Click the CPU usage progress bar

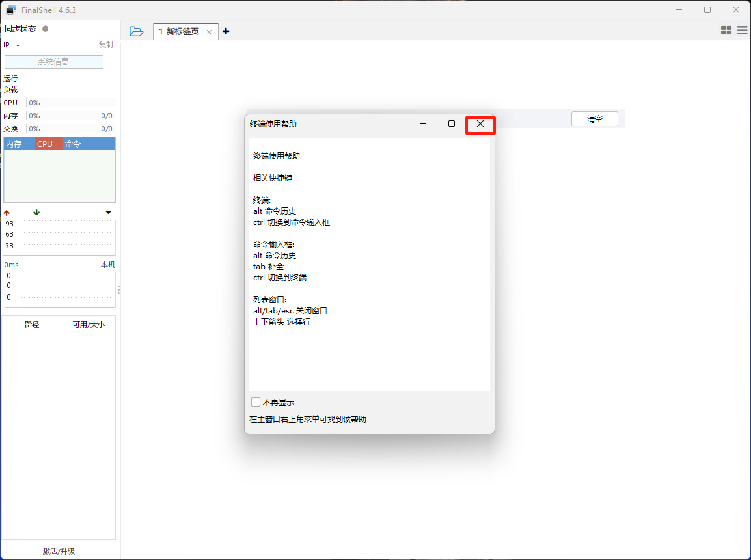70,103
